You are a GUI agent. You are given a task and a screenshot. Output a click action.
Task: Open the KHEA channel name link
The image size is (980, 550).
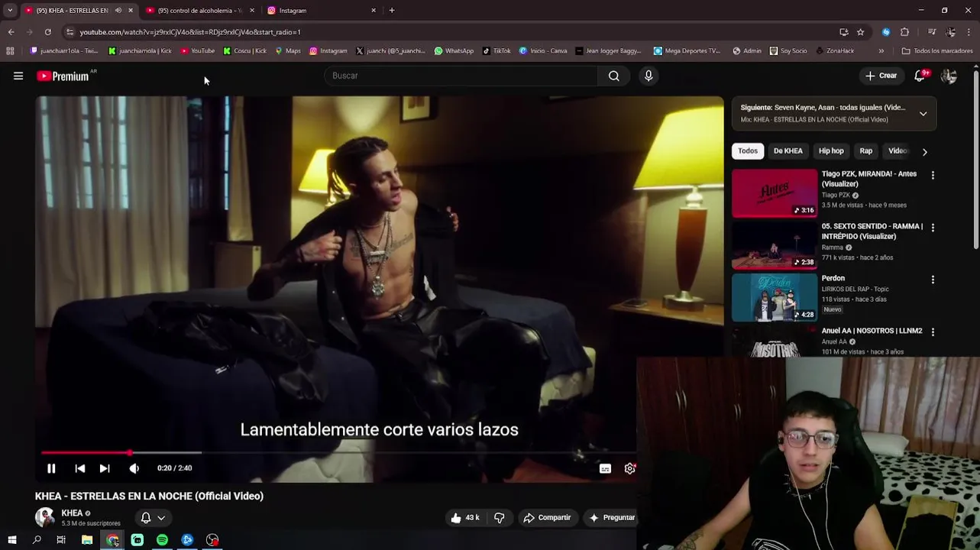click(x=72, y=513)
